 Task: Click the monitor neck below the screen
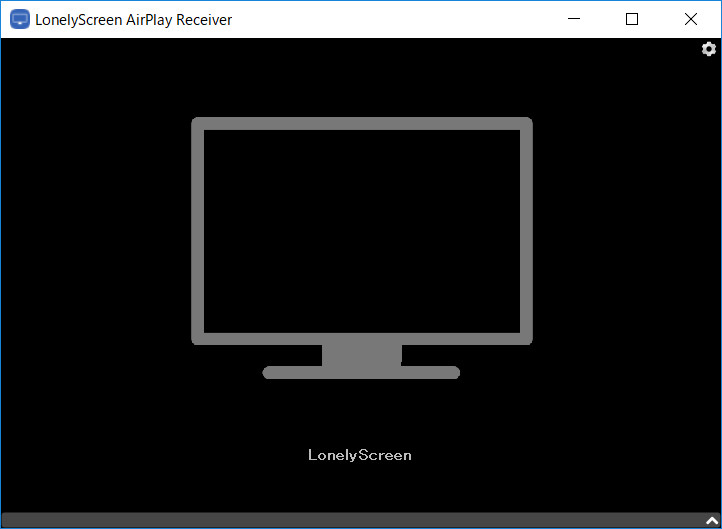tap(361, 354)
